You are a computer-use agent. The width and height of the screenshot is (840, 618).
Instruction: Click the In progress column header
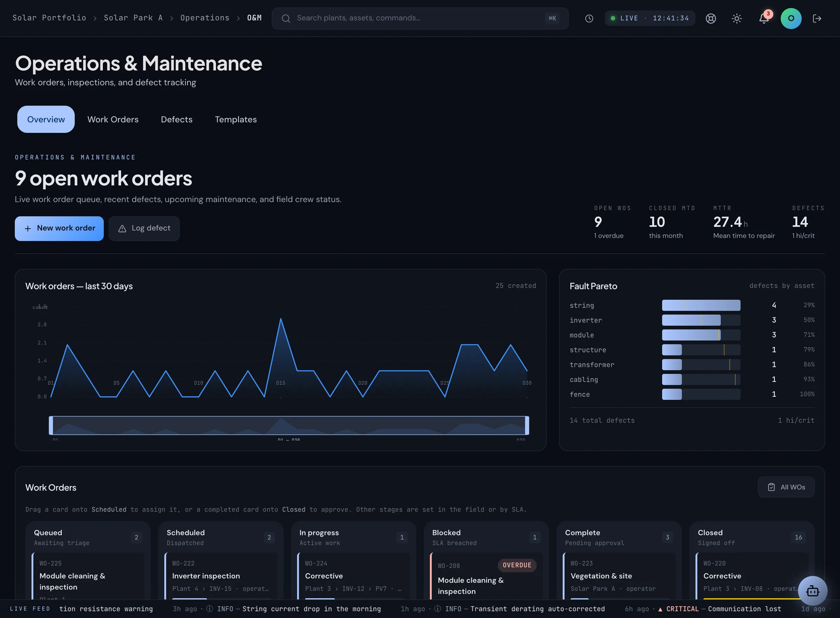tap(353, 537)
